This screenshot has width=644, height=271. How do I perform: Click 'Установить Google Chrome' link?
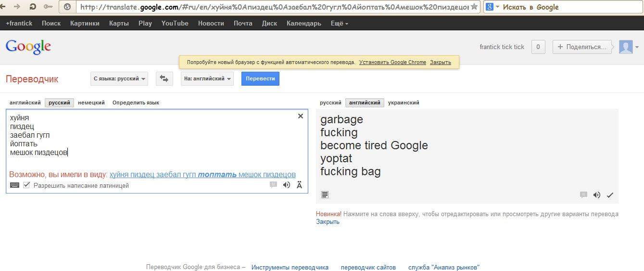(392, 62)
